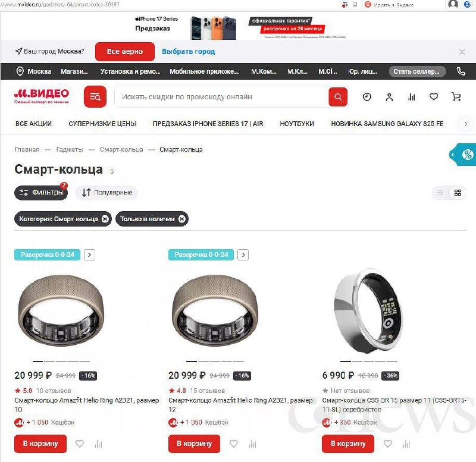Image resolution: width=476 pixels, height=462 pixels.
Task: Open the ВСЕ АКЦИИ menu item
Action: (x=33, y=124)
